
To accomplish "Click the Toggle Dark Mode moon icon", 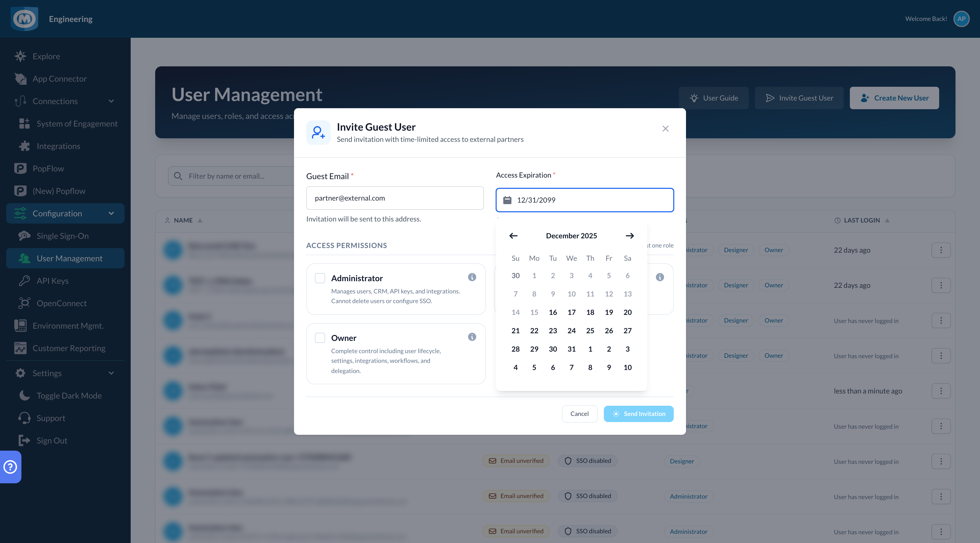I will pos(24,396).
